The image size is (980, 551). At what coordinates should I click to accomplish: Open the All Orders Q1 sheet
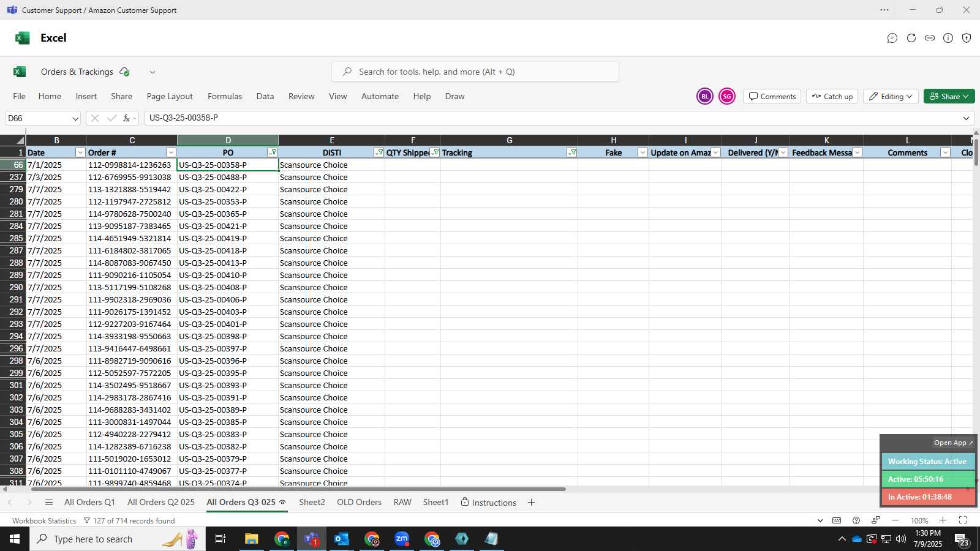click(x=89, y=503)
